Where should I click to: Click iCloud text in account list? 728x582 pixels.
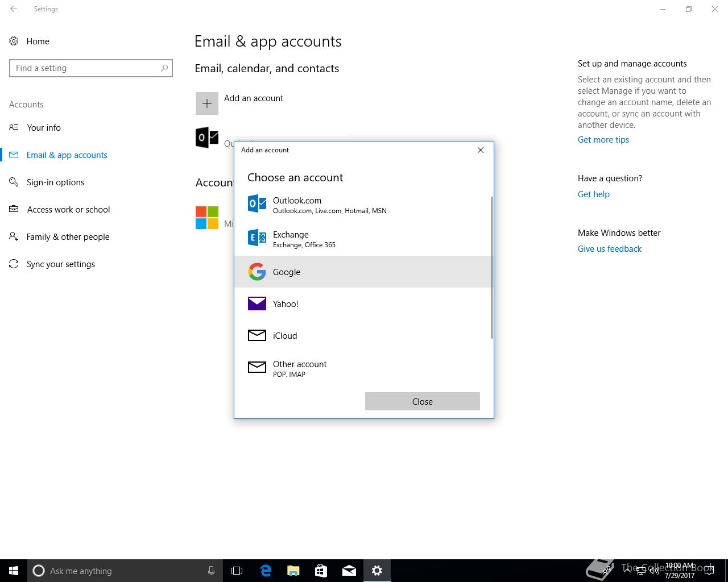click(285, 336)
